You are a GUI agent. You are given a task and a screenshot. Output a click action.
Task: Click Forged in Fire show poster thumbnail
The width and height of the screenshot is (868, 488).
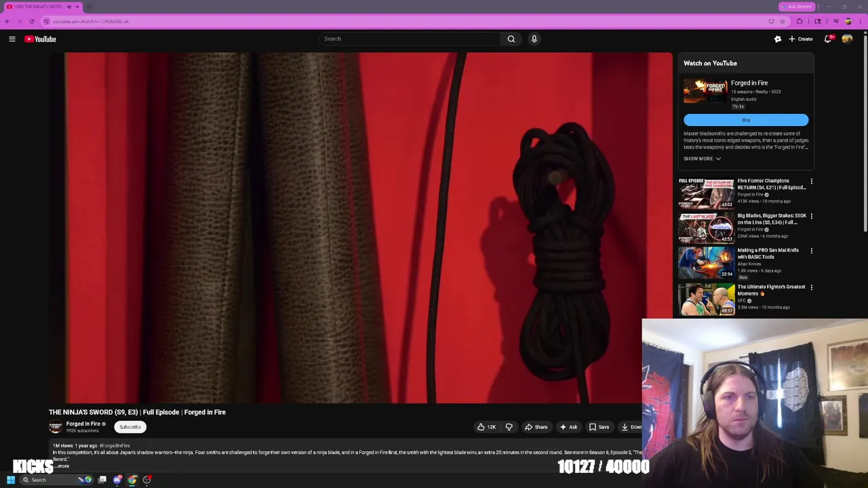click(x=705, y=91)
